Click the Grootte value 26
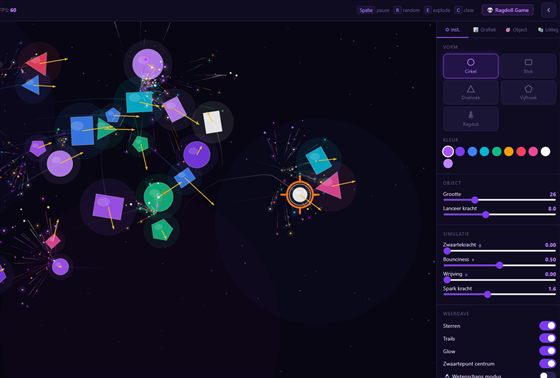 coord(552,194)
